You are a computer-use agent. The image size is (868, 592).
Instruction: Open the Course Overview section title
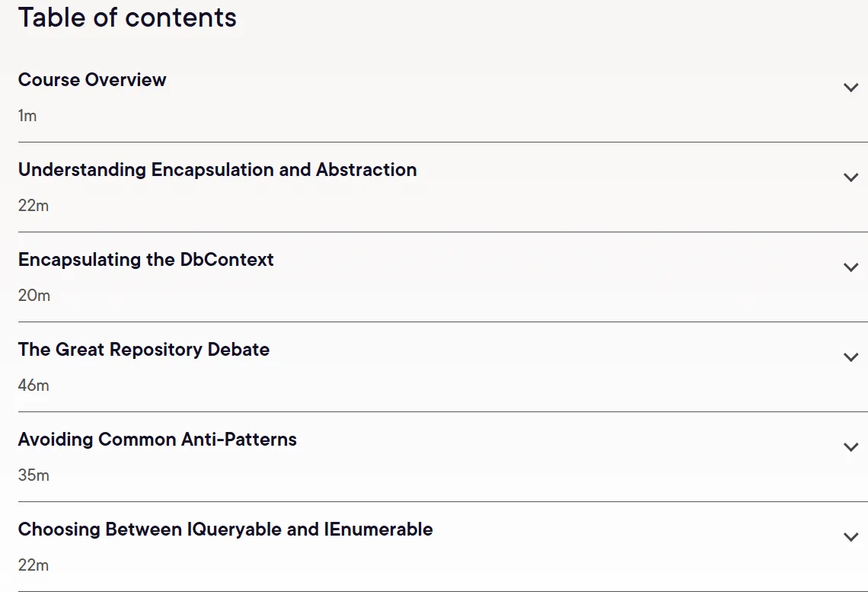(92, 80)
